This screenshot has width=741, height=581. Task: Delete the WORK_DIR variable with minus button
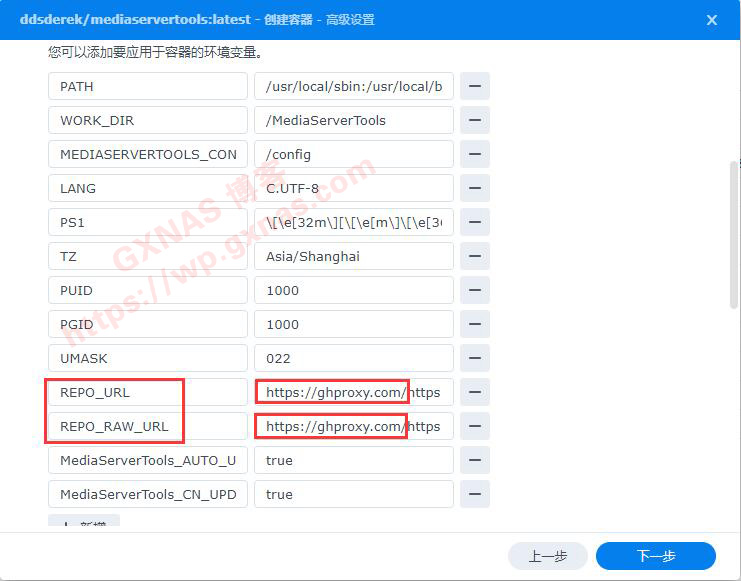pos(474,120)
